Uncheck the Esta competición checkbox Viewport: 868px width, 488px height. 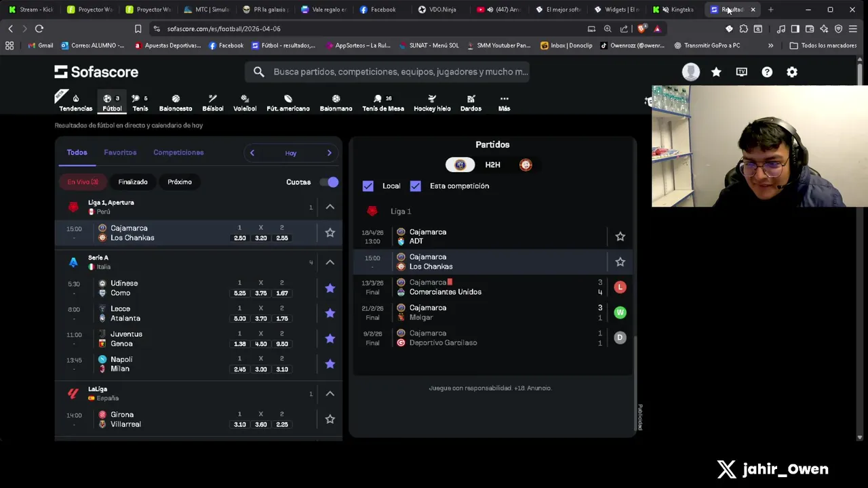(x=415, y=186)
